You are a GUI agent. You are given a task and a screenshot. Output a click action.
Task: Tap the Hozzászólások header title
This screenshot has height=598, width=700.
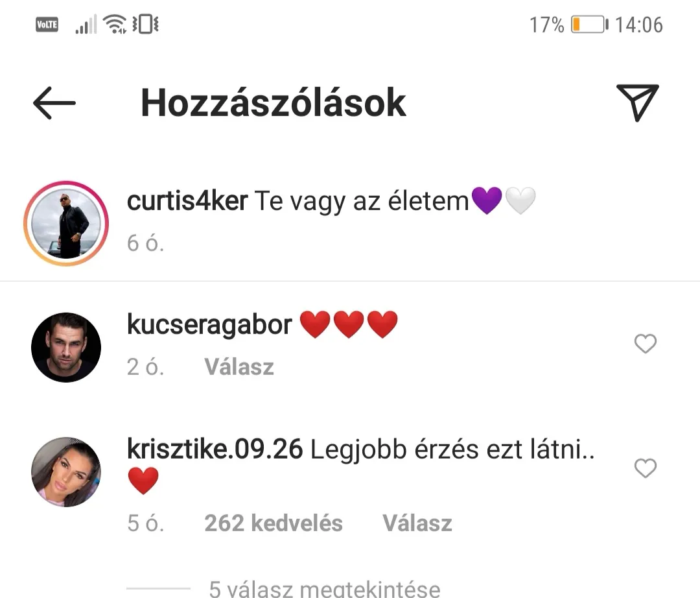point(274,102)
